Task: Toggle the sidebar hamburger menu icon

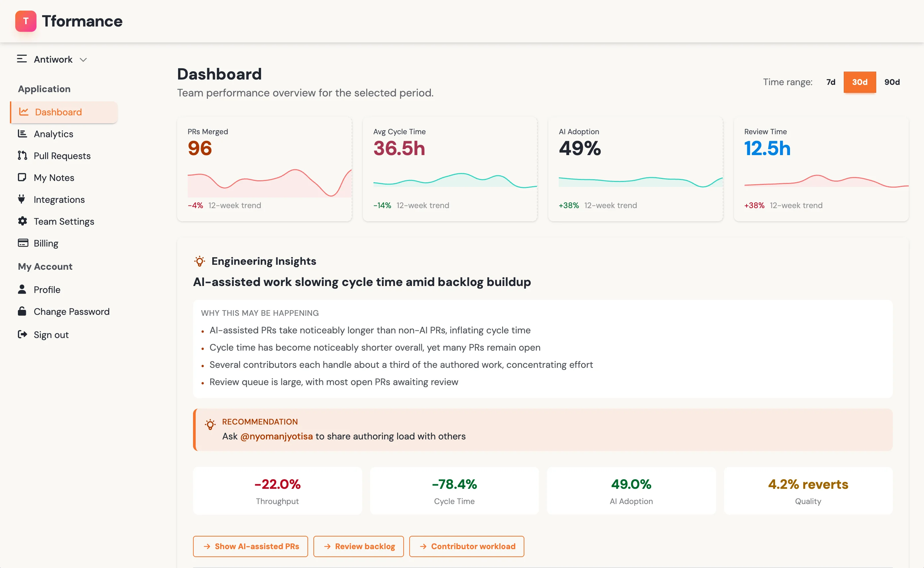Action: click(x=22, y=59)
